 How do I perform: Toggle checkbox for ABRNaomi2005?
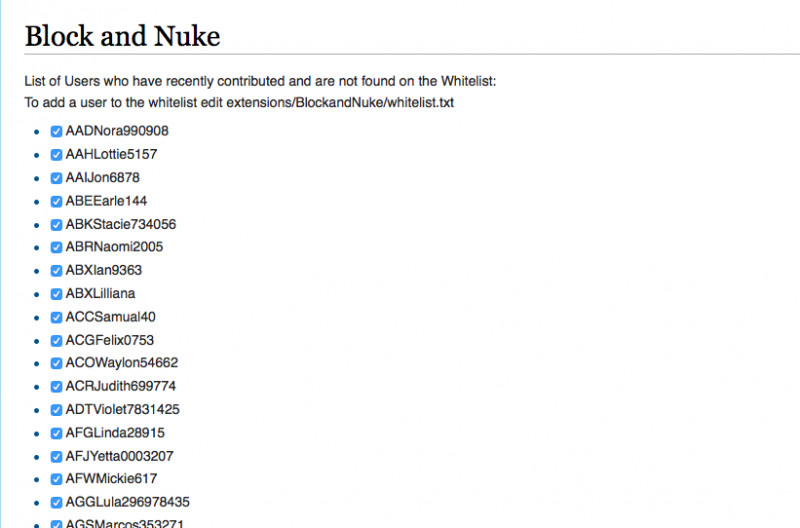[x=57, y=247]
